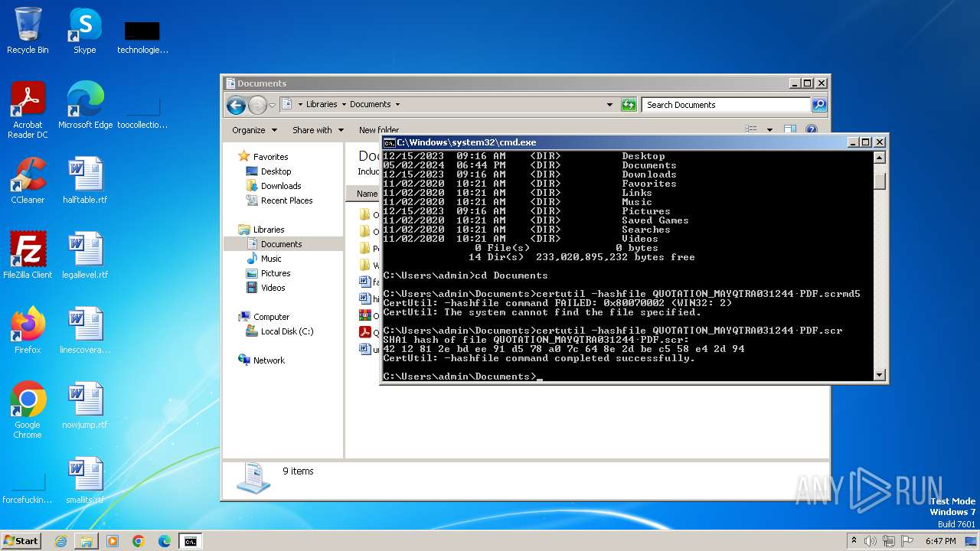Select the forcefuckin... desktop item
The width and height of the screenshot is (980, 551).
(x=28, y=486)
